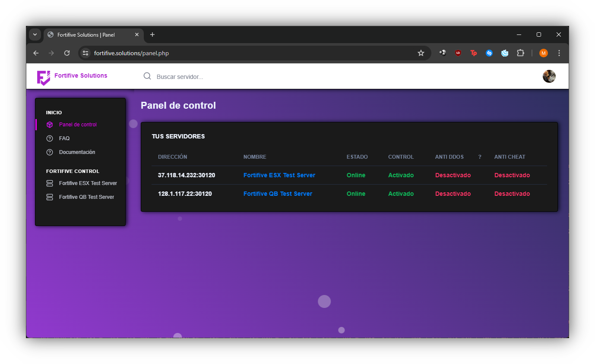Open the user profile avatar
595x364 pixels.
[x=549, y=76]
